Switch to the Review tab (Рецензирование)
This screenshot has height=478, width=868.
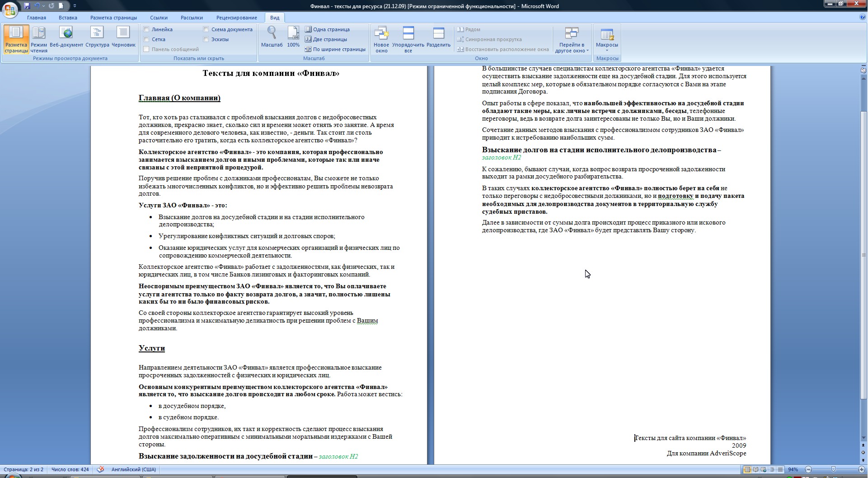[x=236, y=18]
